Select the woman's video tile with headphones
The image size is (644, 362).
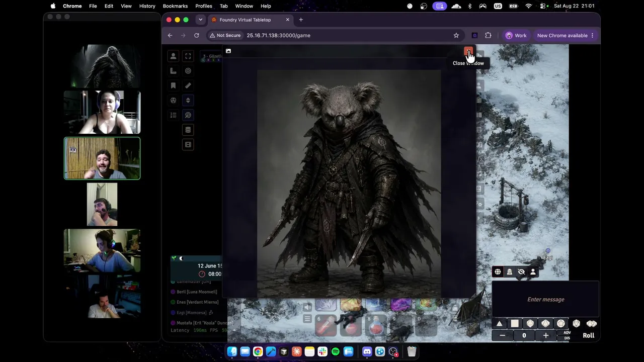pos(102,112)
